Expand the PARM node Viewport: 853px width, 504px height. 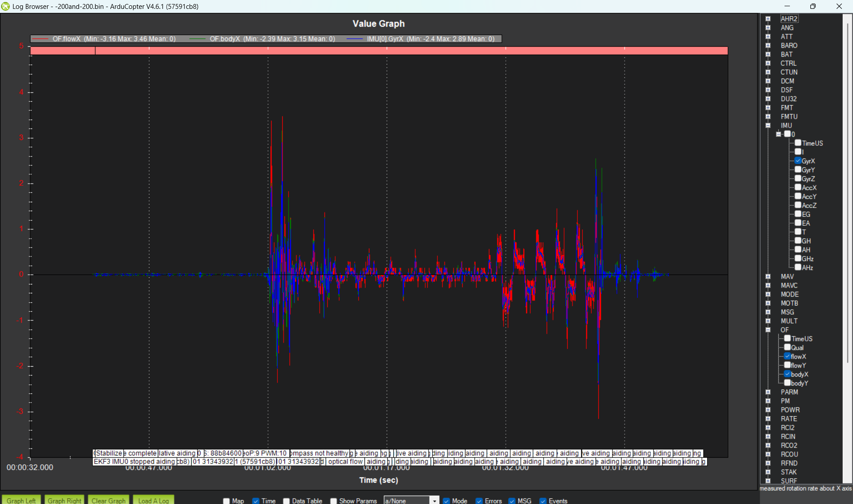click(768, 392)
